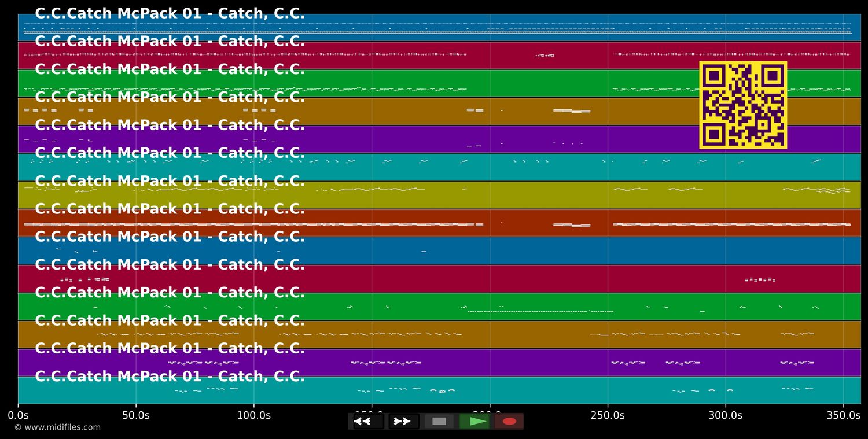Click the www.midifiles.com copyright text
The image size is (868, 439).
click(57, 427)
